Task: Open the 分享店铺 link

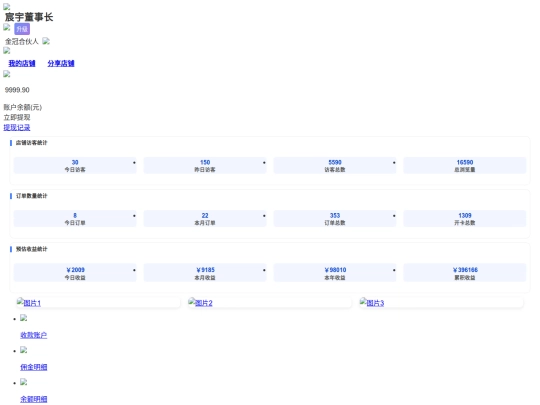Action: pos(61,63)
